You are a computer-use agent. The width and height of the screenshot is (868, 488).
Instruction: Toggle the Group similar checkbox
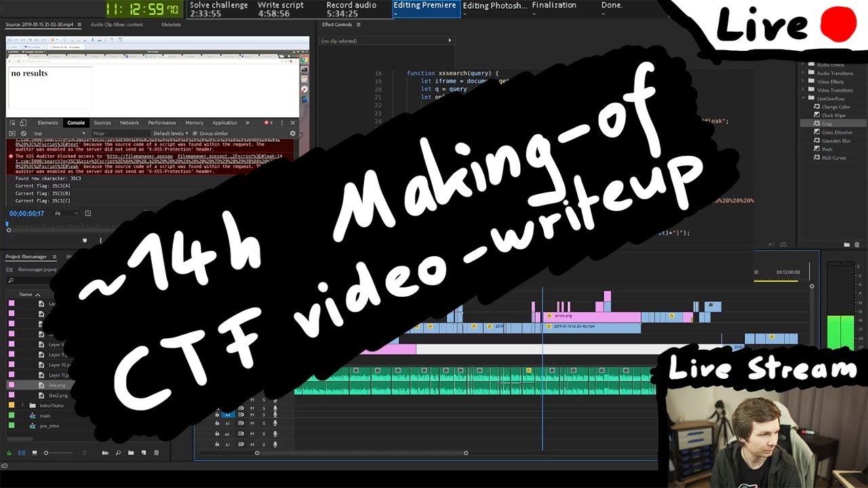(194, 134)
